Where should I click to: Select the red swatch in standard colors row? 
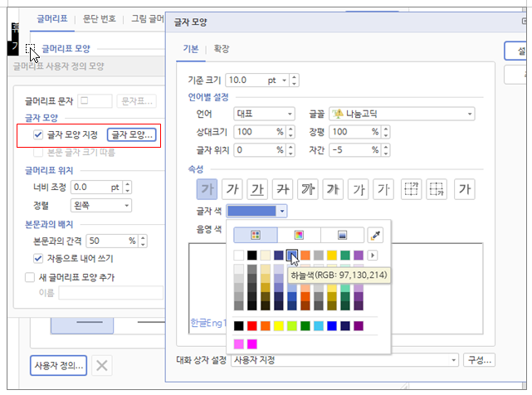pos(251,326)
